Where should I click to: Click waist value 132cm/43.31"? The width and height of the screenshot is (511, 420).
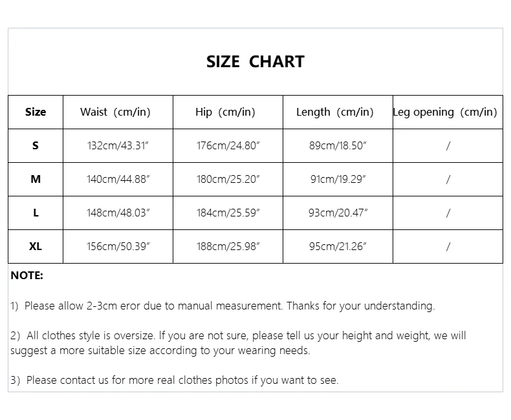point(118,145)
